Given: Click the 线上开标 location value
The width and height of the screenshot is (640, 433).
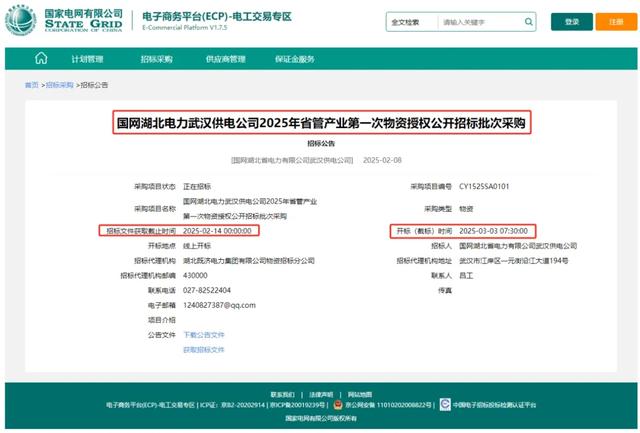Looking at the screenshot, I should coord(197,246).
